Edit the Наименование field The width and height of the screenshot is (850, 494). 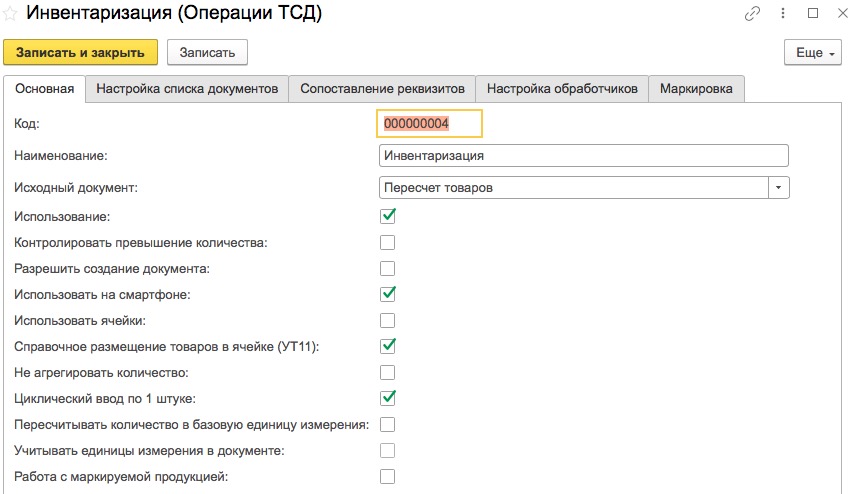click(x=583, y=156)
